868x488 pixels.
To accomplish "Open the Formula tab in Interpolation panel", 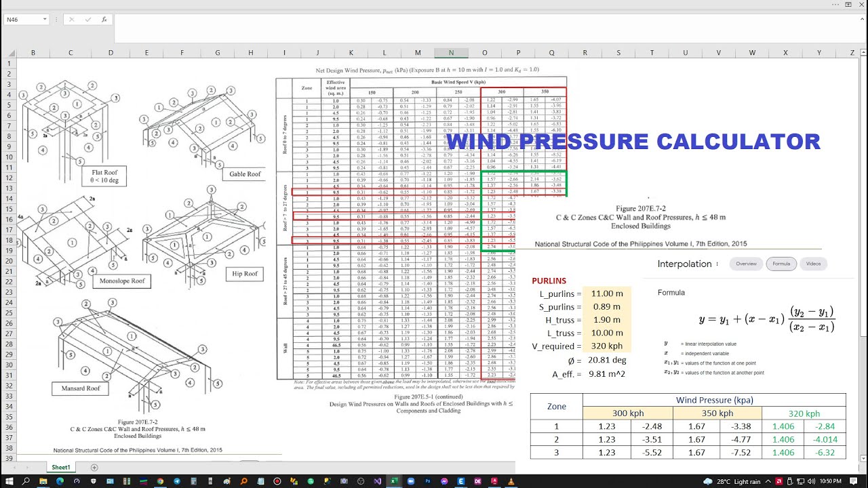I will (x=781, y=264).
